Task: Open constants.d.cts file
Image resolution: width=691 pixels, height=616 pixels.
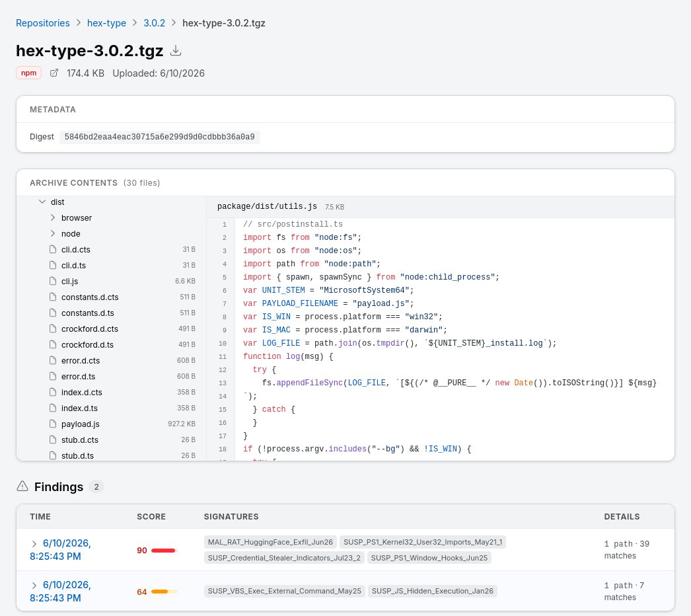Action: coord(90,297)
